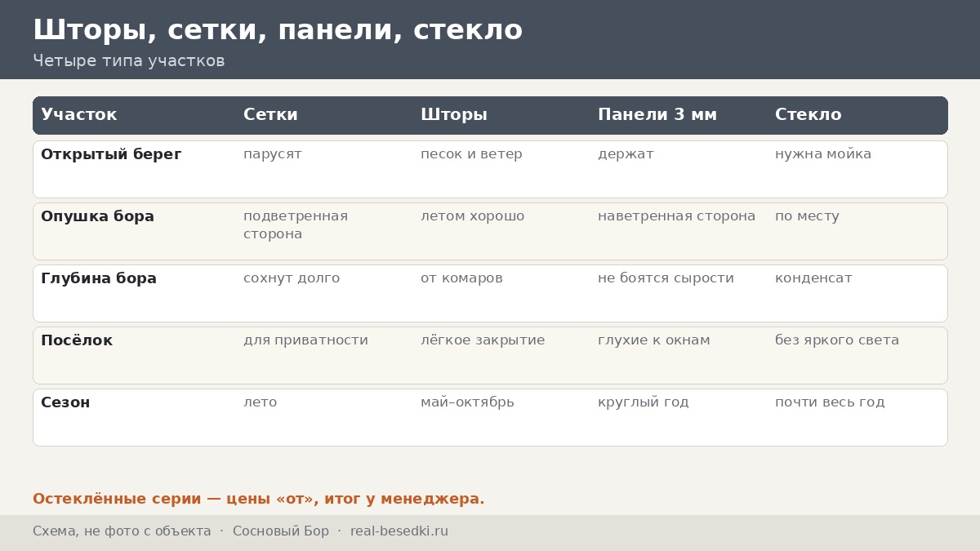980x551 pixels.
Task: Click the cell 'подветренная сторона'
Action: [x=296, y=225]
